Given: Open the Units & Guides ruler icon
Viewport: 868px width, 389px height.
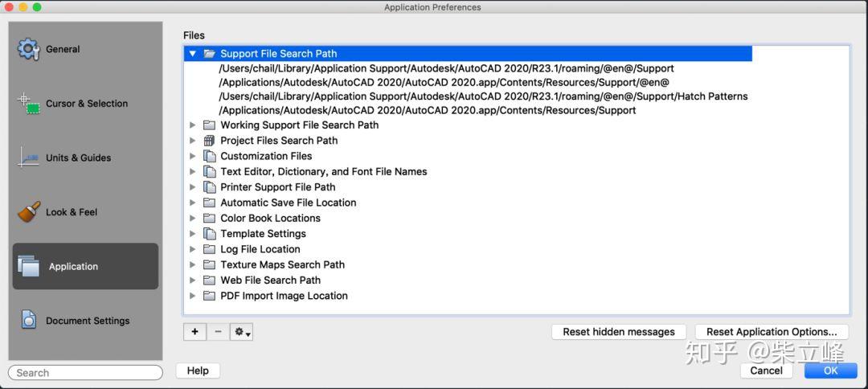Looking at the screenshot, I should 28,158.
